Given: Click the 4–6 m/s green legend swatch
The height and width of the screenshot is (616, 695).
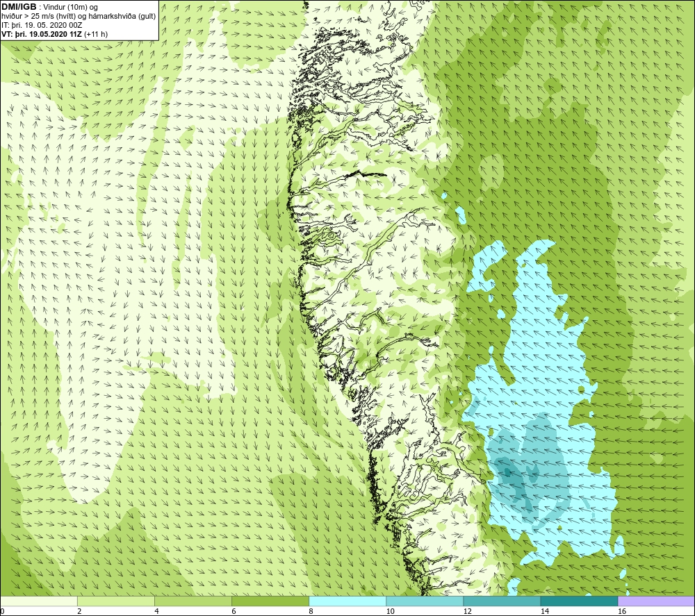Looking at the screenshot, I should point(193,601).
